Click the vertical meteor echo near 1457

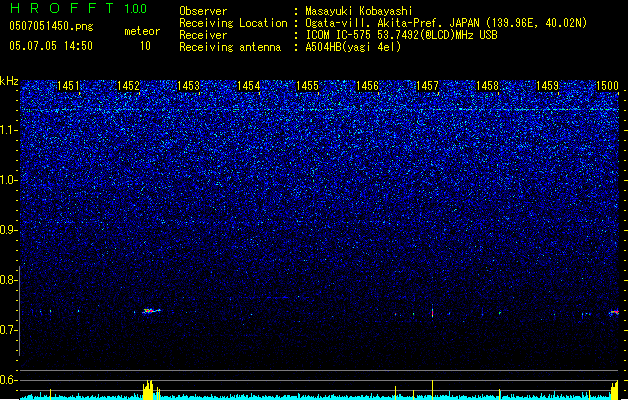(x=432, y=311)
